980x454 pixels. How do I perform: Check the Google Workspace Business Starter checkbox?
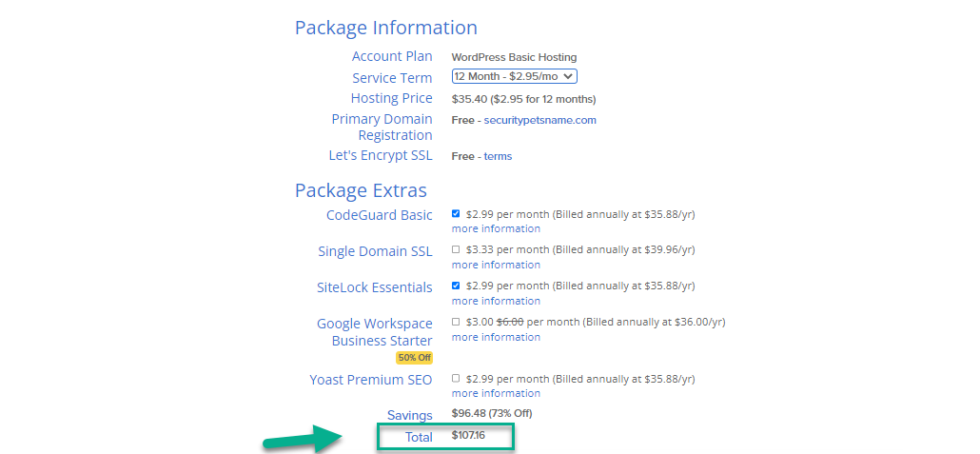[x=456, y=322]
